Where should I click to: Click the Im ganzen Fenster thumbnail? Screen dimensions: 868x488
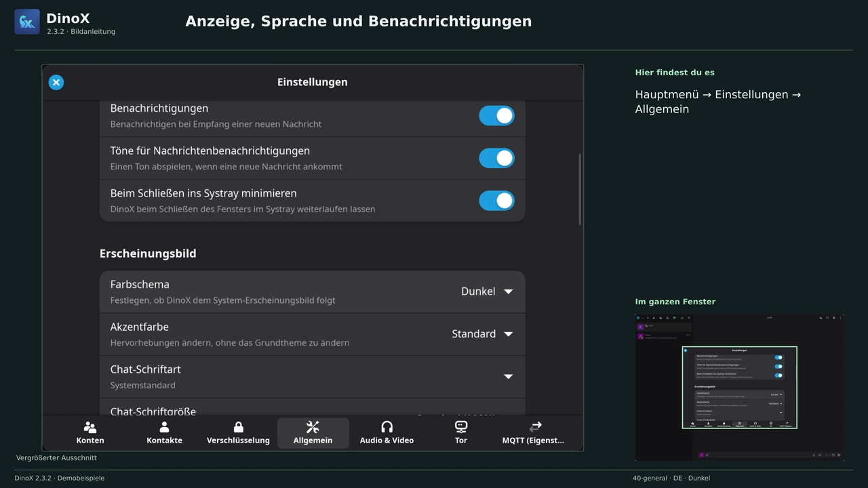(739, 387)
